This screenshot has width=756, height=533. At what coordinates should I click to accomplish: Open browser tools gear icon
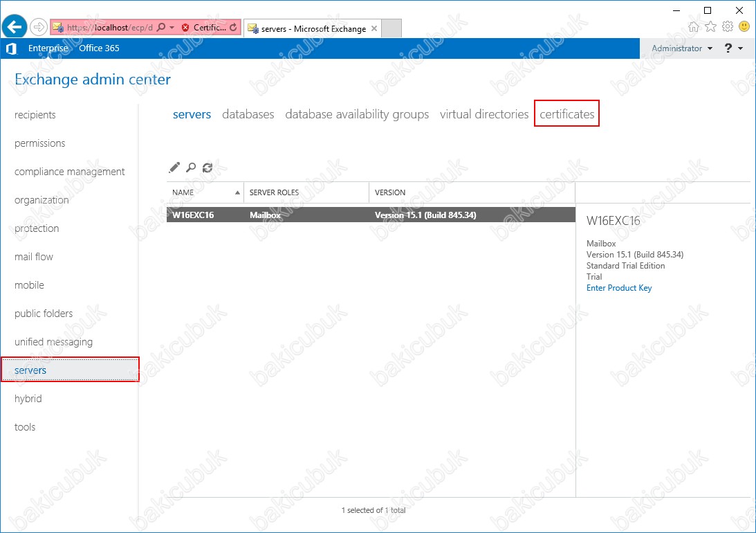(728, 26)
